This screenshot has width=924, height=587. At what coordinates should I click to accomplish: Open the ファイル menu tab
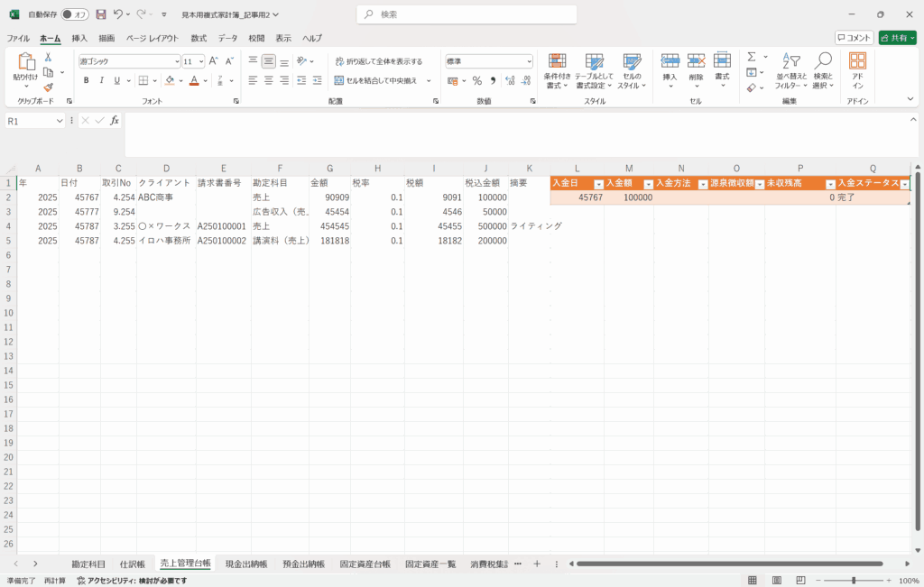tap(18, 38)
